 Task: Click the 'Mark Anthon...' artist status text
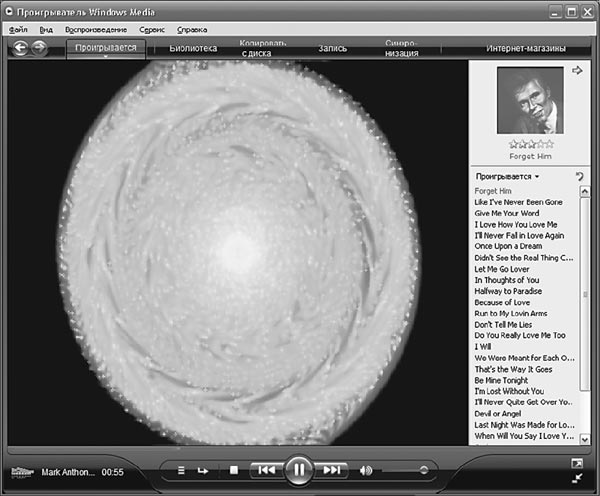(68, 472)
